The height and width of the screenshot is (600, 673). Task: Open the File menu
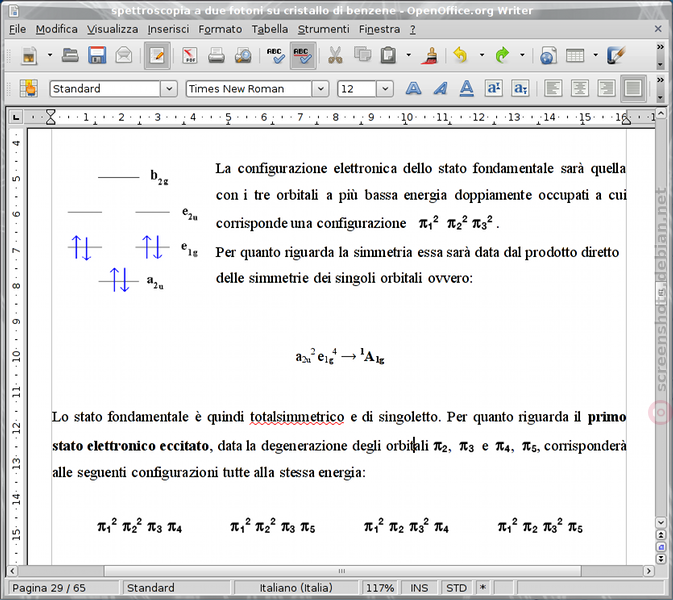[18, 29]
